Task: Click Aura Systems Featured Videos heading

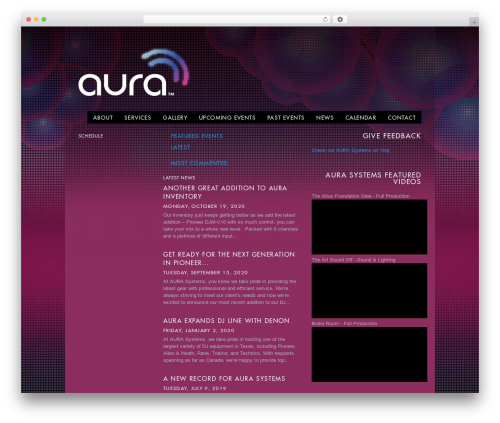Action: (373, 178)
